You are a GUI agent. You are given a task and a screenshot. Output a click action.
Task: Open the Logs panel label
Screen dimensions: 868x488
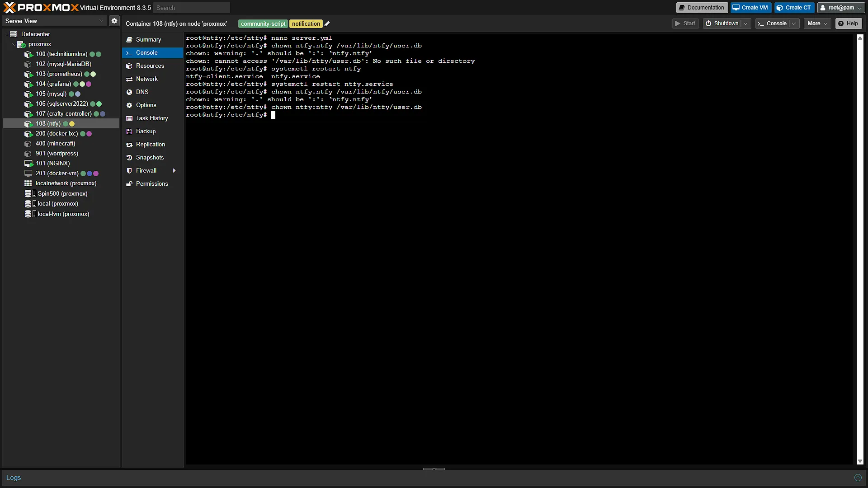pos(14,478)
